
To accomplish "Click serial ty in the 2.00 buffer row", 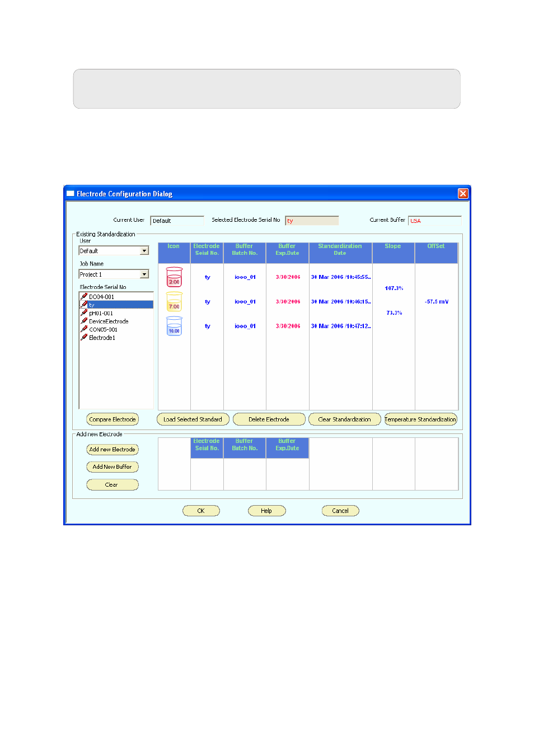I will (207, 277).
